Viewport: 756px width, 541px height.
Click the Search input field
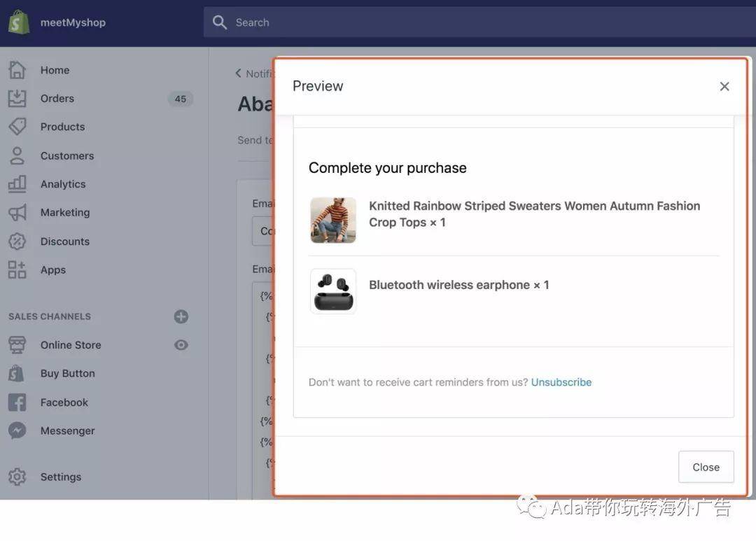479,22
